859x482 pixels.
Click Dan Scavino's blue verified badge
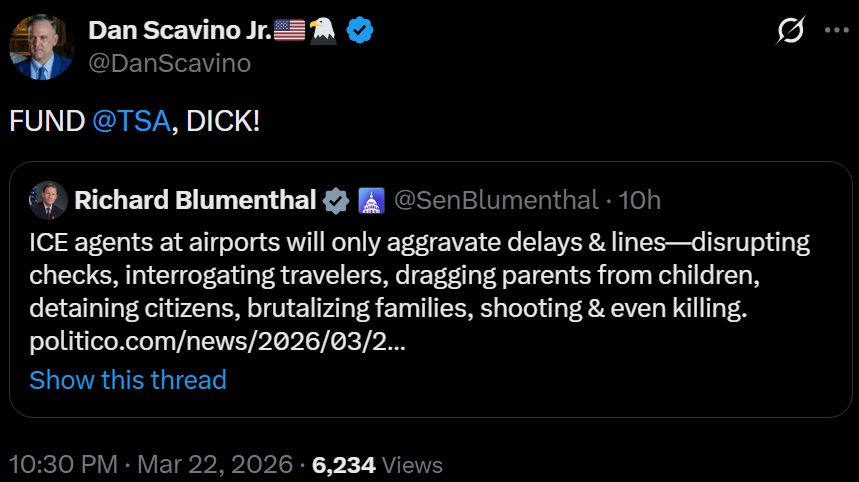360,31
